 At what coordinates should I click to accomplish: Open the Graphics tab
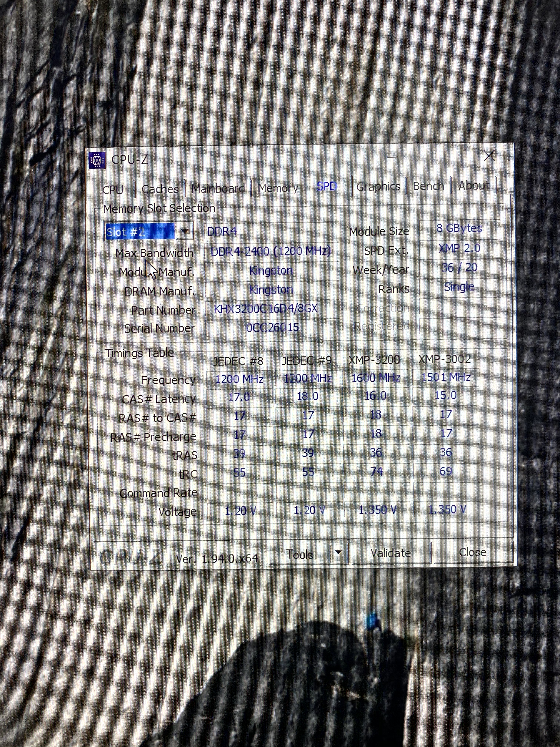tap(378, 186)
